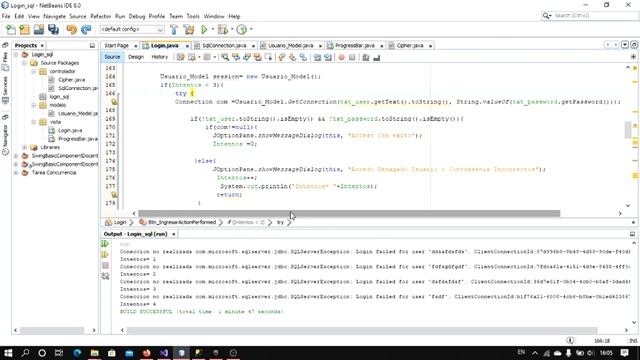Select ProgressBar.java in the Projects tree
The height and width of the screenshot is (360, 640).
tap(78, 139)
